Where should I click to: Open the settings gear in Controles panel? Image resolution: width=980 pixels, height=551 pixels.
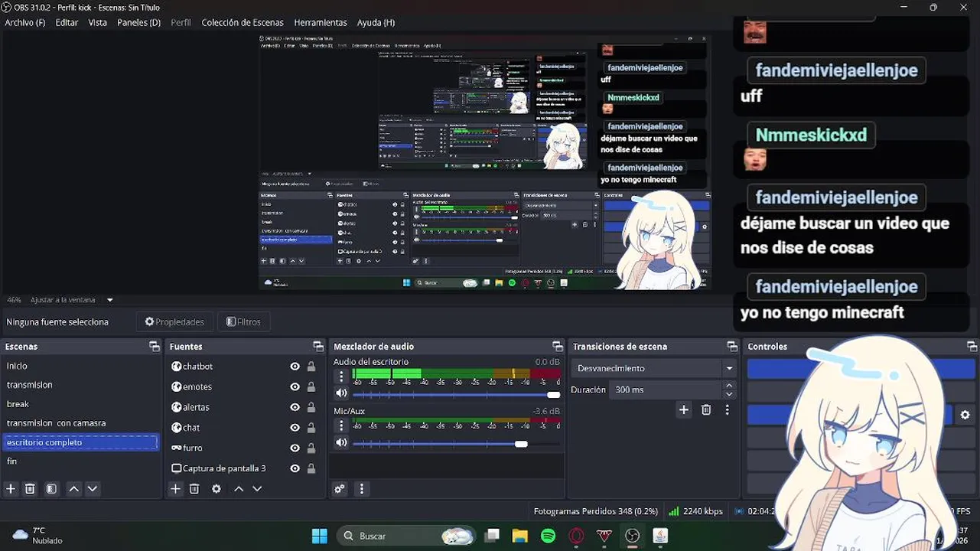[965, 415]
